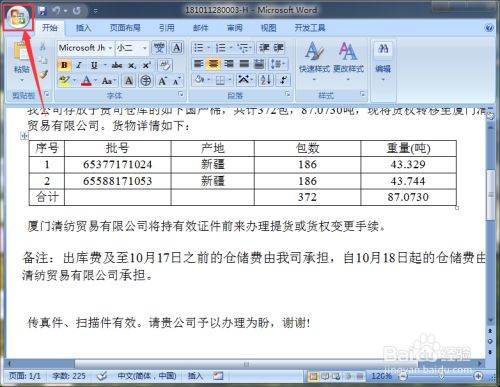Apply the yellow text highlight color
The height and width of the screenshot is (387, 500).
[64, 81]
